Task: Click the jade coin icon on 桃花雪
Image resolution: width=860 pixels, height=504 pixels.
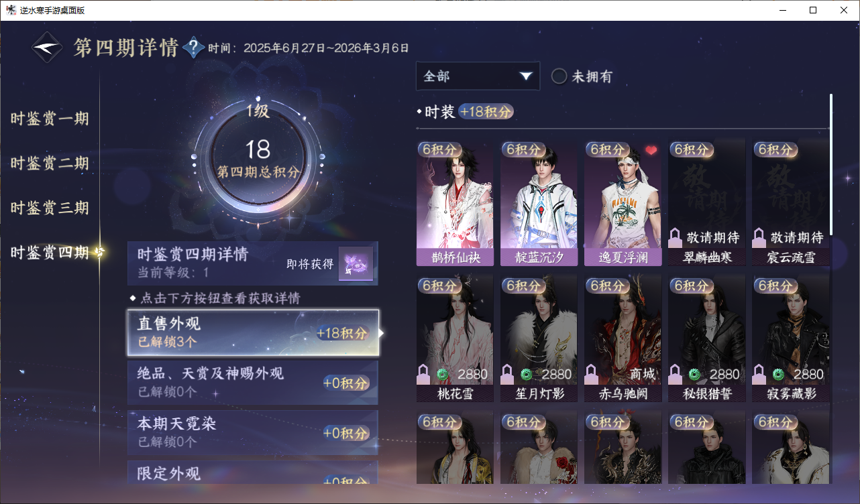Action: point(442,374)
